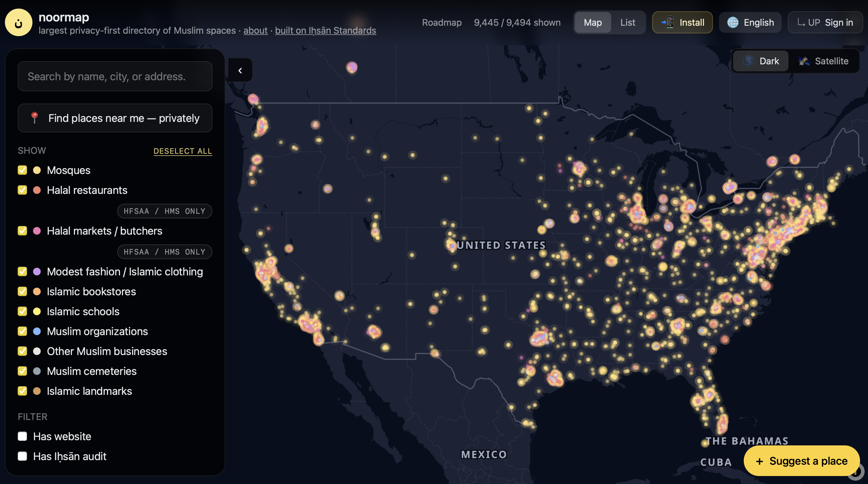Click the SHOW section heading

pos(32,150)
